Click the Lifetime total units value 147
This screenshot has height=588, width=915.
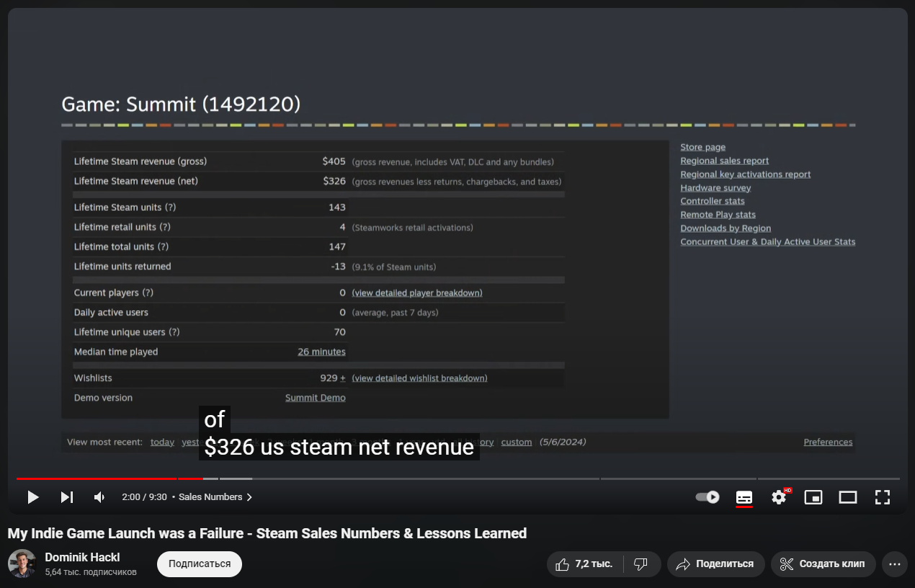337,247
